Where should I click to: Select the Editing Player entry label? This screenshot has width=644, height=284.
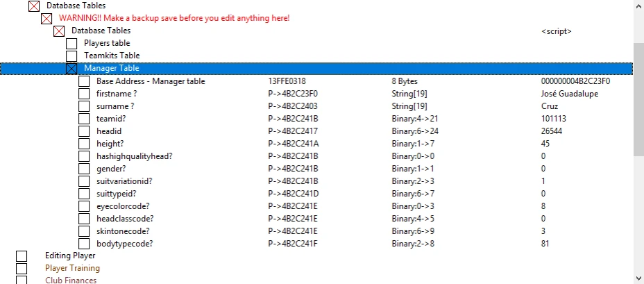[70, 256]
